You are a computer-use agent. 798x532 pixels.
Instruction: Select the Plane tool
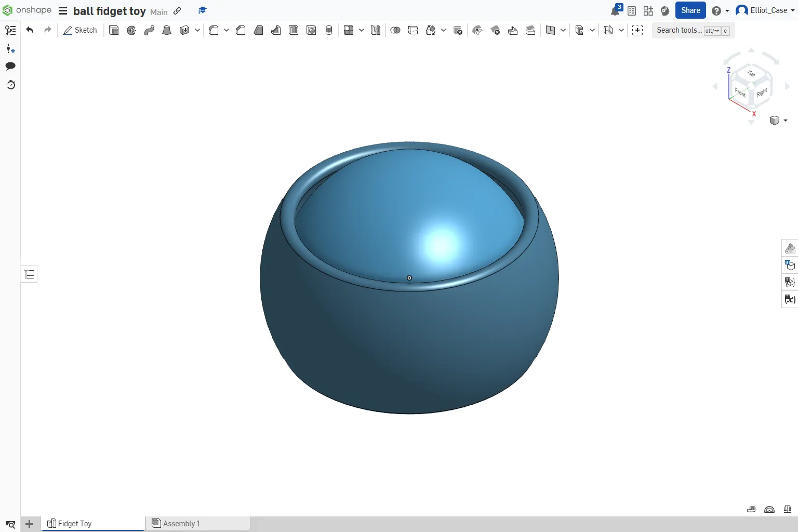tap(550, 30)
